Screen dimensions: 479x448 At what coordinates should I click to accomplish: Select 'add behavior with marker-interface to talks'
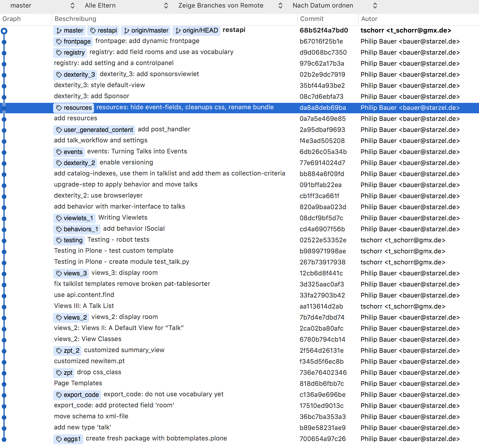pyautogui.click(x=119, y=207)
